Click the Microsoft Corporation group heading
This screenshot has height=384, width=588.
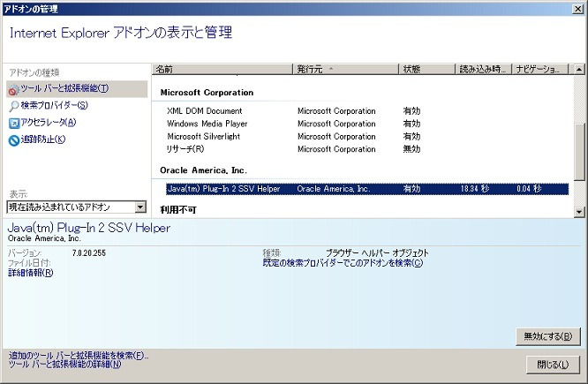207,93
